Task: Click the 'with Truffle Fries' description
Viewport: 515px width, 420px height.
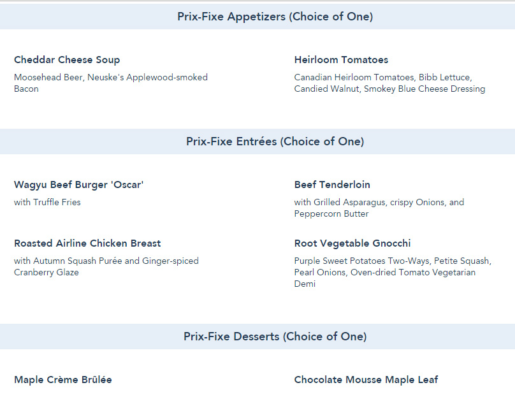Action: tap(47, 203)
